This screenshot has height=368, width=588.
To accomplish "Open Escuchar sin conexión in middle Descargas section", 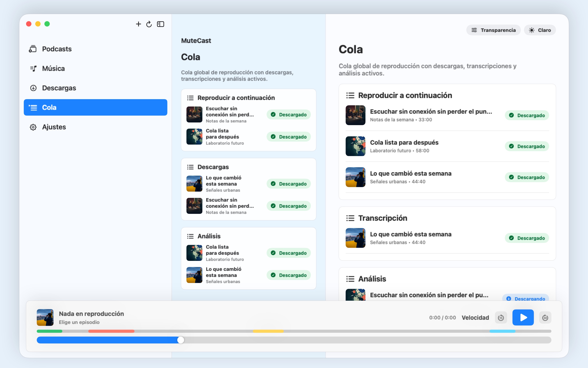I will click(248, 206).
